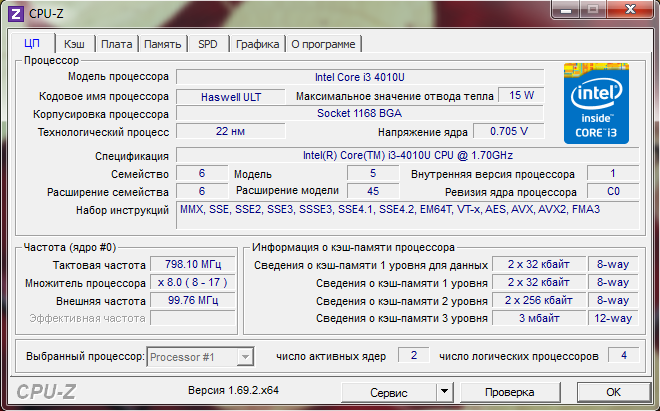The image size is (660, 411).
Task: Switch to the Кэш tab
Action: click(75, 44)
